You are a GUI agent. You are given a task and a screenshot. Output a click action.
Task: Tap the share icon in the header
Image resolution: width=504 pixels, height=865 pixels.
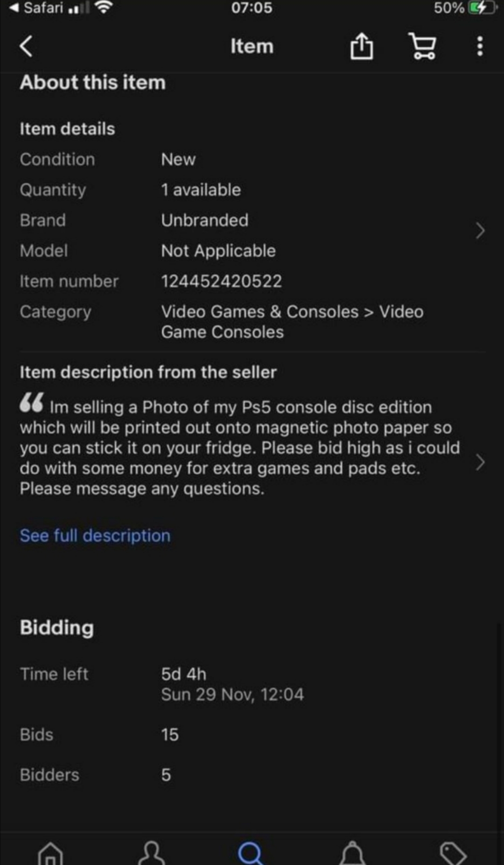coord(362,47)
